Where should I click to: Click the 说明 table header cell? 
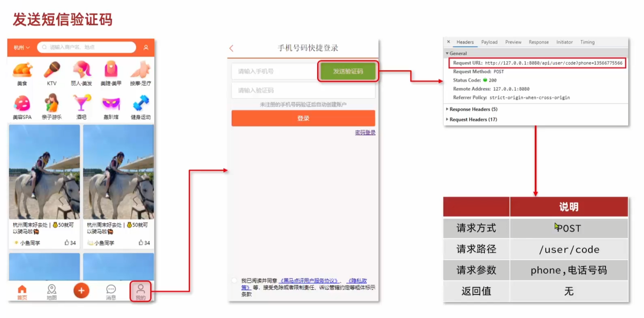click(569, 207)
